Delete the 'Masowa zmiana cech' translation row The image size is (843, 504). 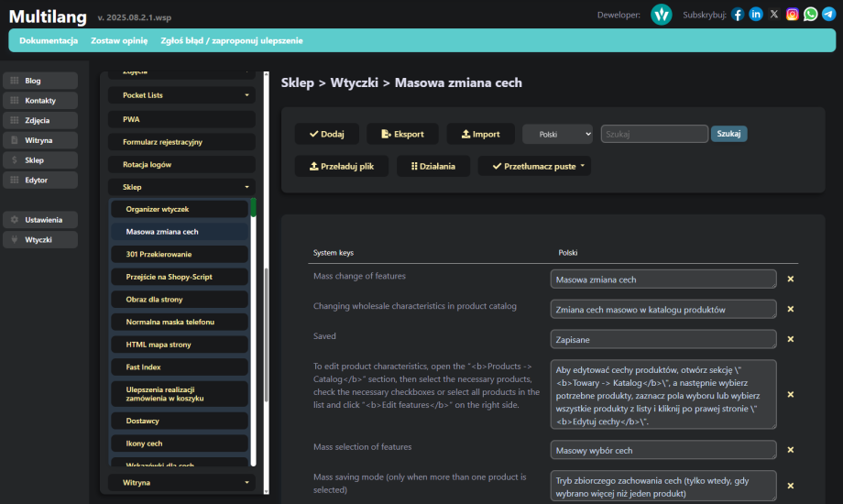(x=790, y=279)
